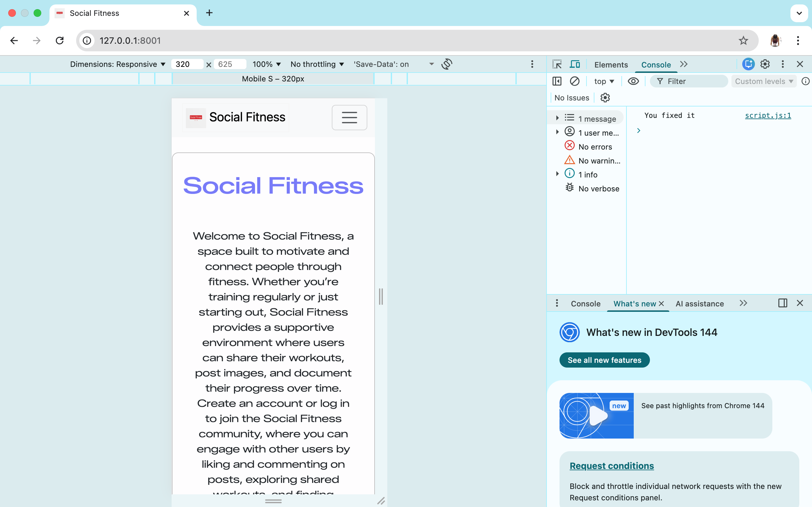
Task: Open the AI assistance tab
Action: click(700, 304)
